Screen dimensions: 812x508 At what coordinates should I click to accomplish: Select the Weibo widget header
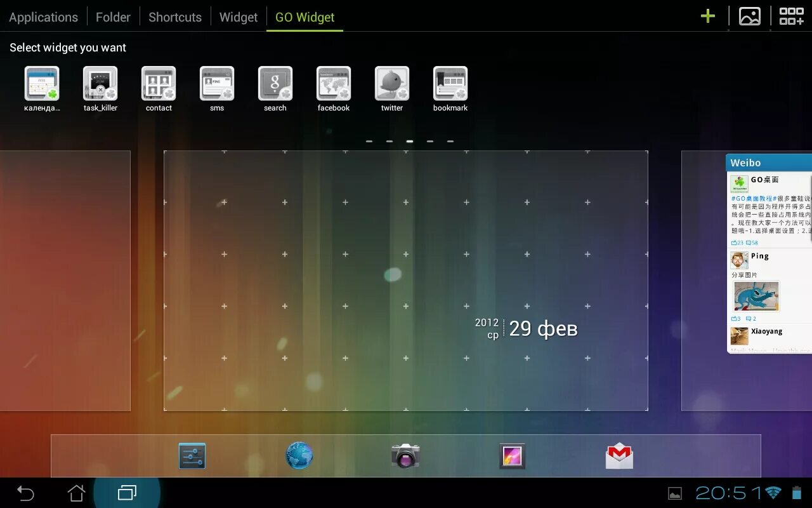click(769, 163)
